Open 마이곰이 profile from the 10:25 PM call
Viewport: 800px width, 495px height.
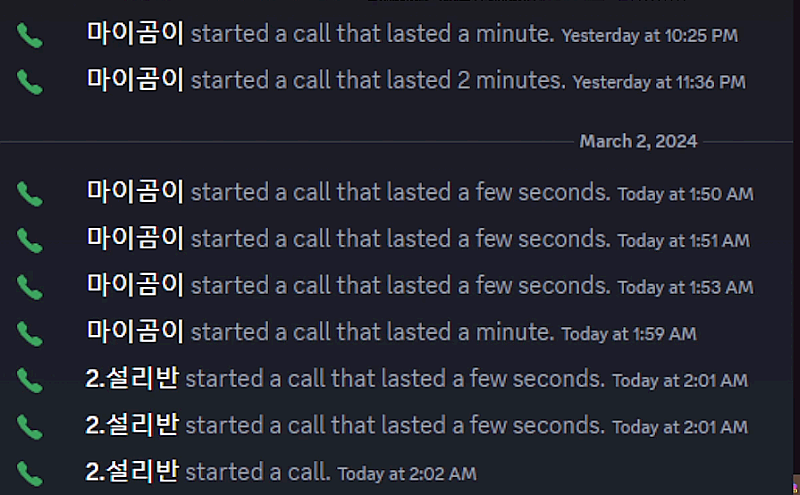tap(135, 34)
